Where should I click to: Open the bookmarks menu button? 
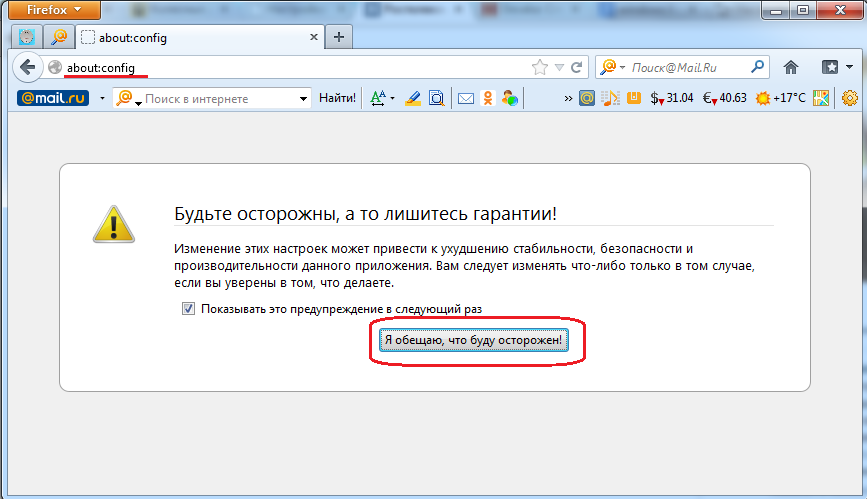pos(830,67)
